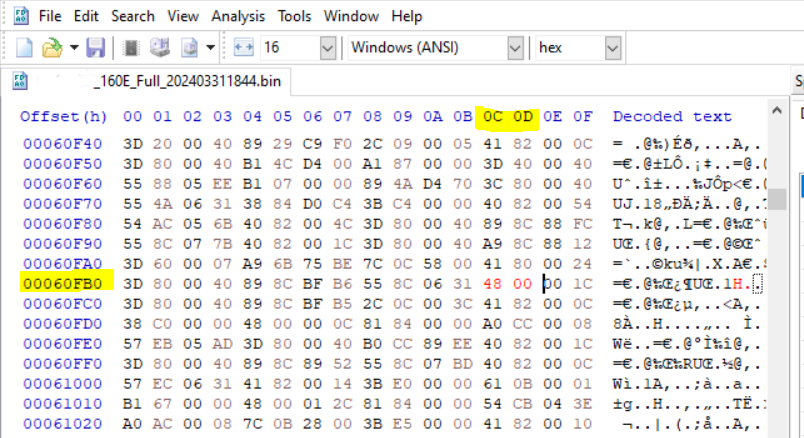The image size is (804, 438).
Task: Click the Offset(h) column header
Action: [63, 116]
